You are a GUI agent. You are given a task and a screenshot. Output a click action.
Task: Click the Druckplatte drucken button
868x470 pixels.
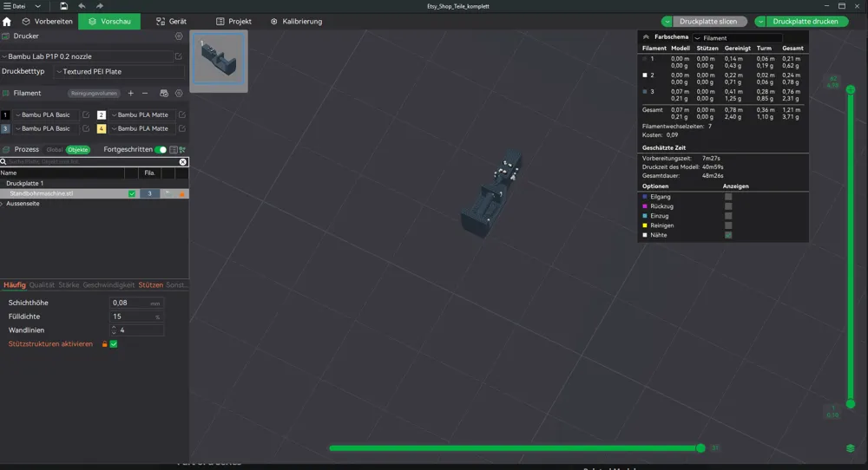[x=806, y=22]
